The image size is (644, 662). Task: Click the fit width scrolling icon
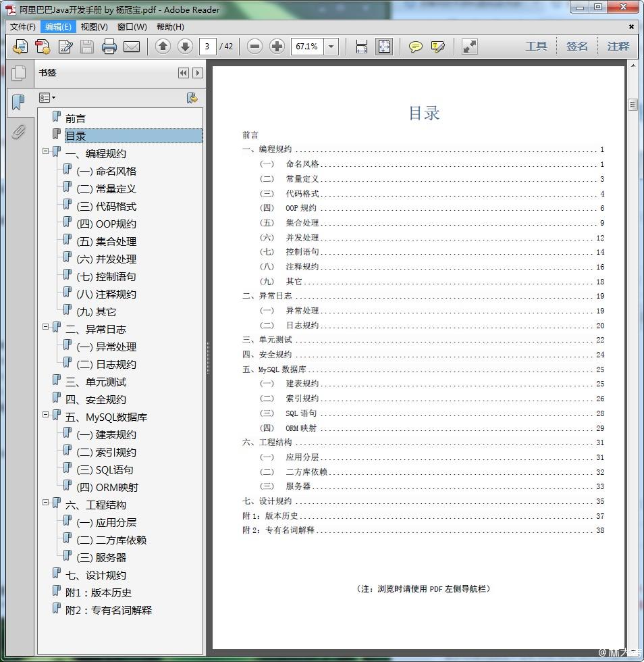pos(362,47)
